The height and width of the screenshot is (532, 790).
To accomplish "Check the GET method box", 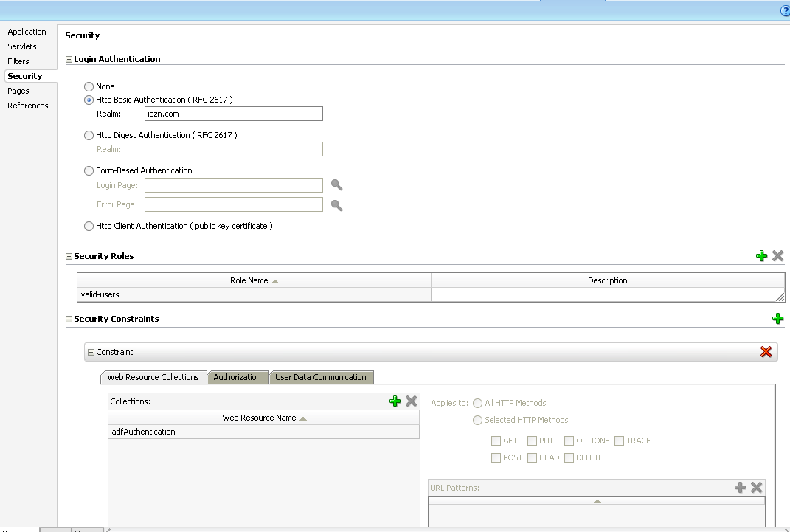I will pos(496,441).
